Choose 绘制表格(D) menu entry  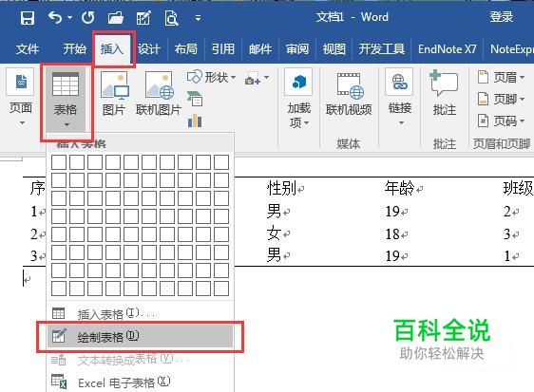pos(140,336)
